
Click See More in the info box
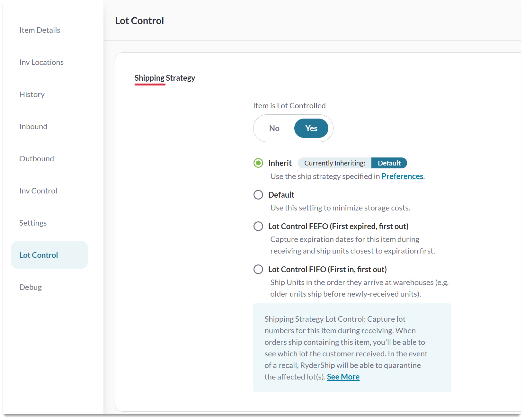(x=343, y=376)
